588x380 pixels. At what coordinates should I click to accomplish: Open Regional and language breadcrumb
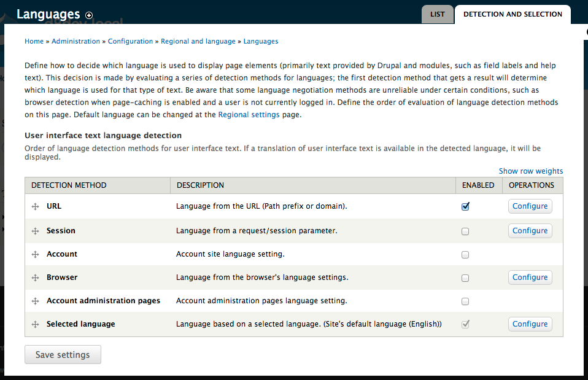tap(198, 41)
